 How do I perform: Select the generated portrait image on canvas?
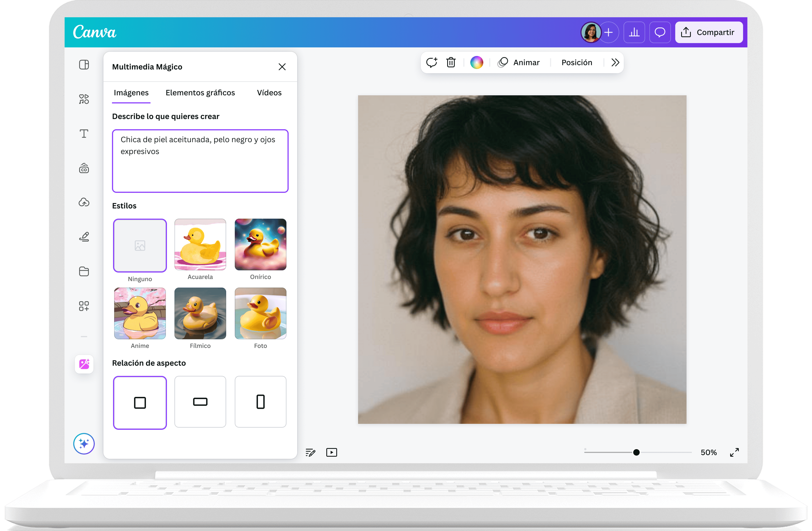pyautogui.click(x=522, y=260)
